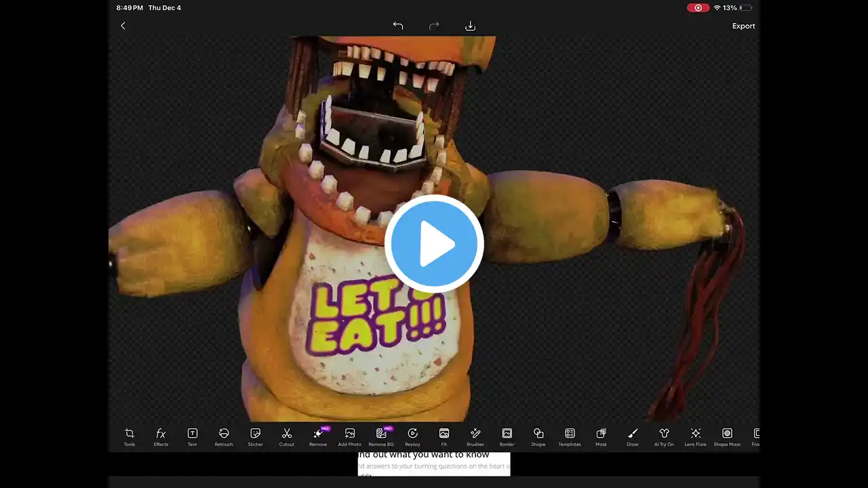
Task: Click the large blue play button
Action: tap(434, 244)
